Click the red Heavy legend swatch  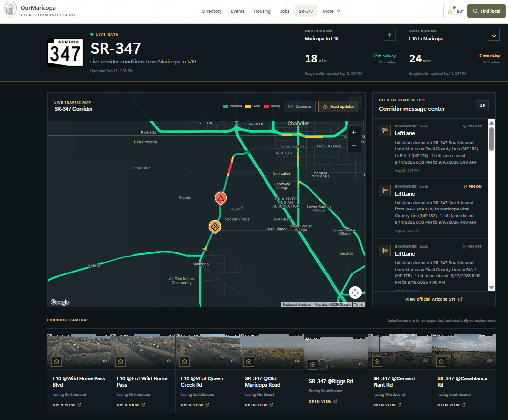pyautogui.click(x=266, y=107)
